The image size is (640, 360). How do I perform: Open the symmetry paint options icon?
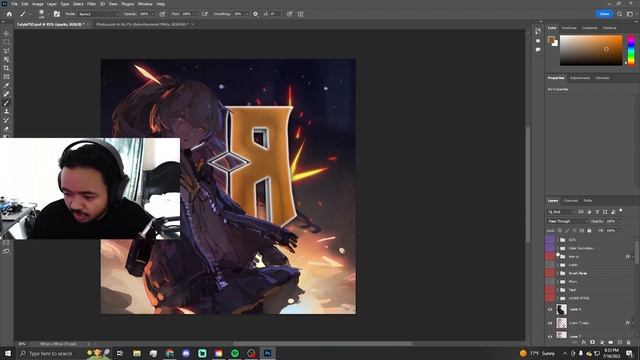[301, 14]
